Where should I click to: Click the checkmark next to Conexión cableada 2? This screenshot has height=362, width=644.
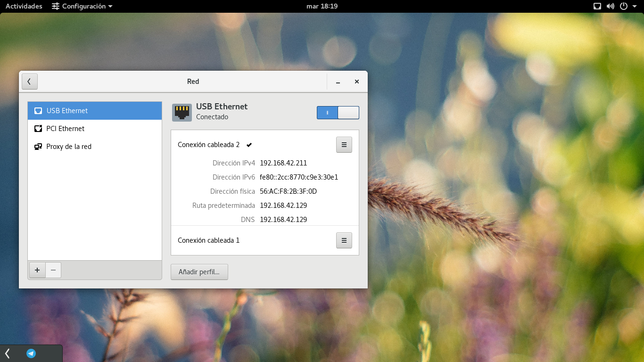coord(249,145)
